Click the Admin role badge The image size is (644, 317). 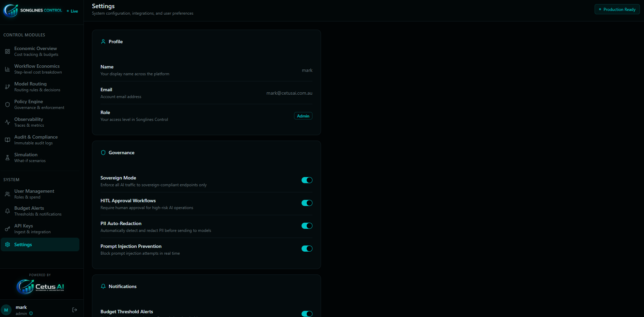coord(303,116)
